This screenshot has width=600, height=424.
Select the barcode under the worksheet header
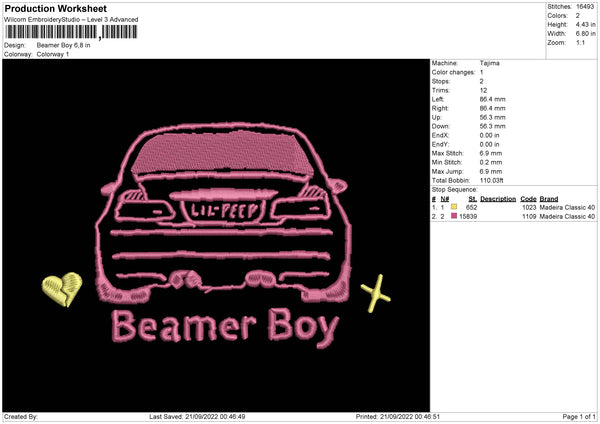point(71,32)
